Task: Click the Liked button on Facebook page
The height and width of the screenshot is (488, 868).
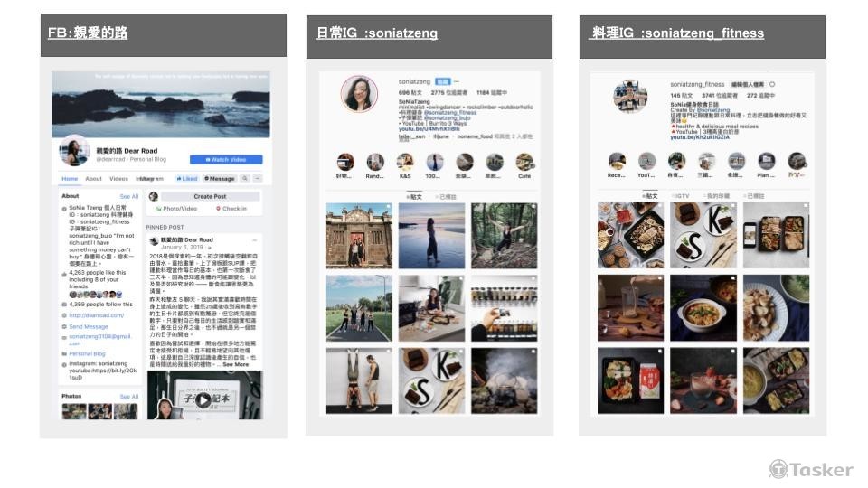Action: coord(187,179)
